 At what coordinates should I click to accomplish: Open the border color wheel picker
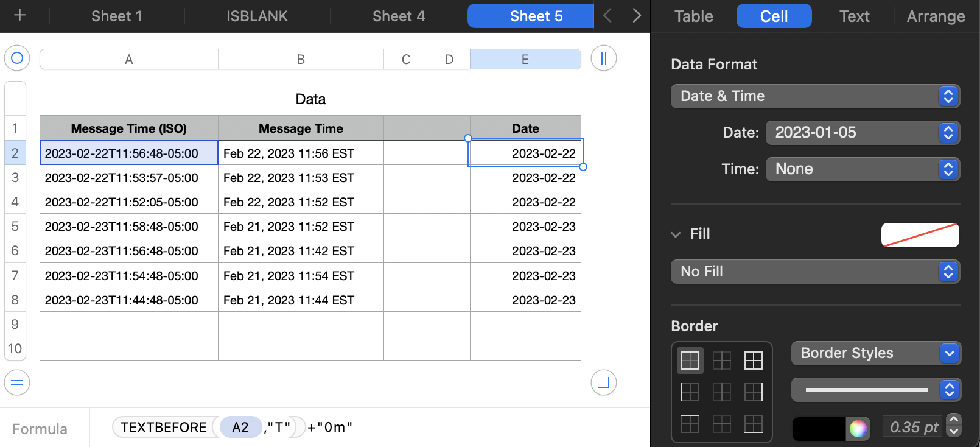click(858, 428)
